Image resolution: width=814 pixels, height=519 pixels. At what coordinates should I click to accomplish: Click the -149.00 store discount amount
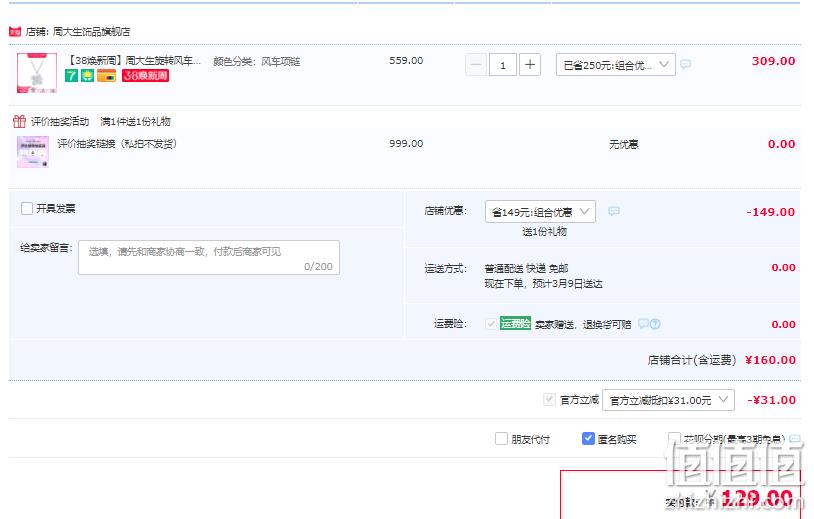click(770, 212)
